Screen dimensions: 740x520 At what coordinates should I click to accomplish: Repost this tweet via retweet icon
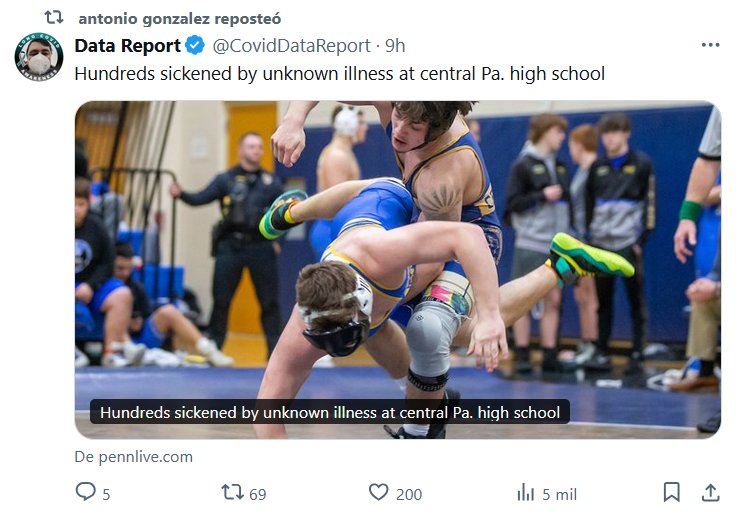point(232,492)
